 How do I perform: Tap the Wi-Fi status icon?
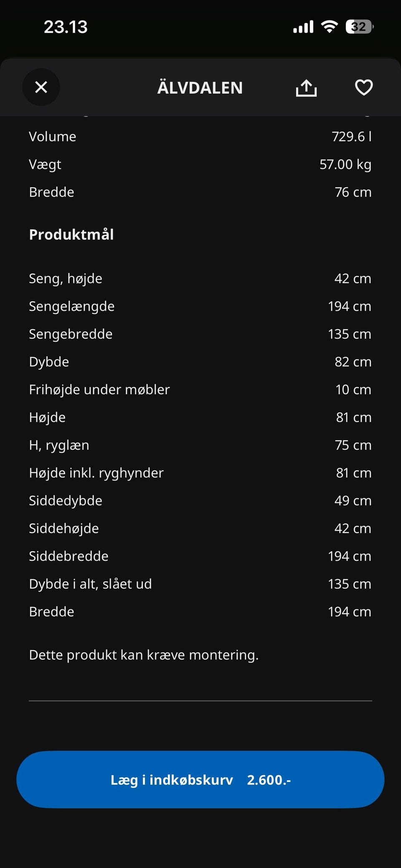329,27
